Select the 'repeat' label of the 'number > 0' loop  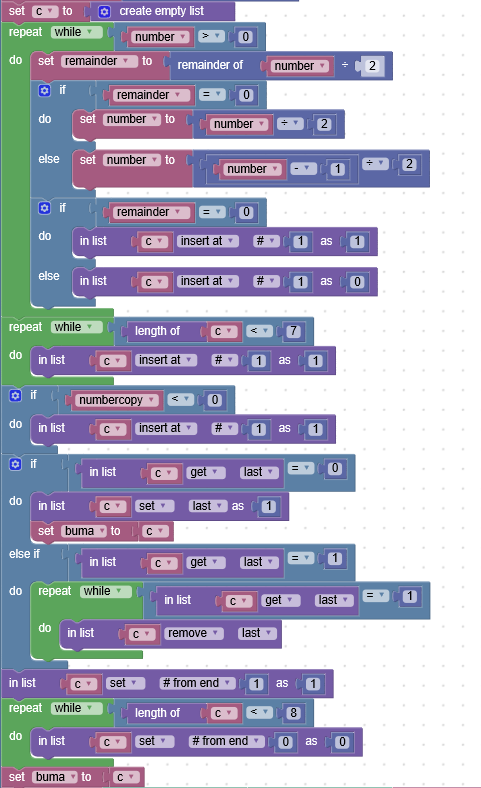[x=25, y=32]
